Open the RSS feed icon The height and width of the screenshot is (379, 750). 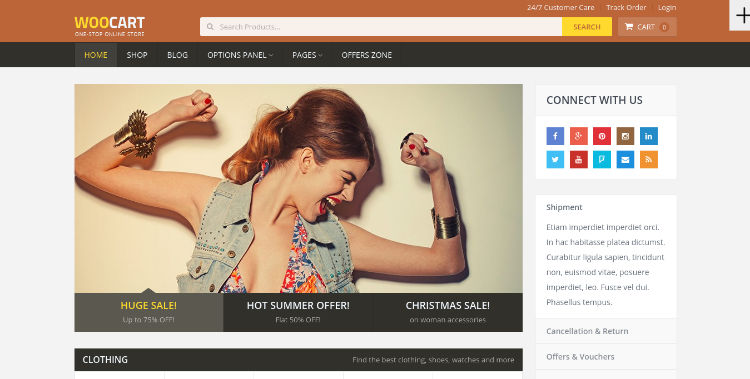(x=649, y=159)
